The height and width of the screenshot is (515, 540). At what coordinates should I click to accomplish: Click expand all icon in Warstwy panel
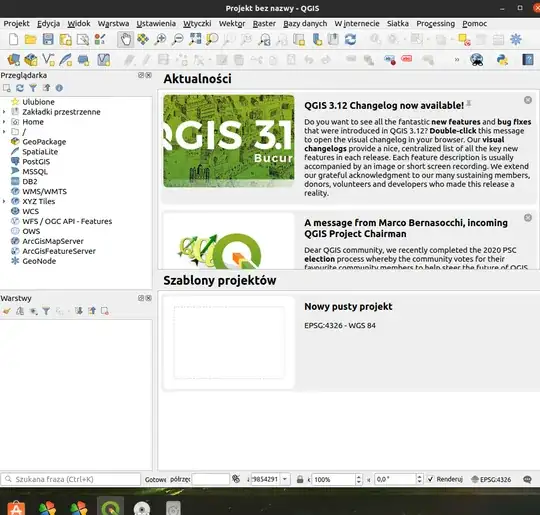pos(79,311)
